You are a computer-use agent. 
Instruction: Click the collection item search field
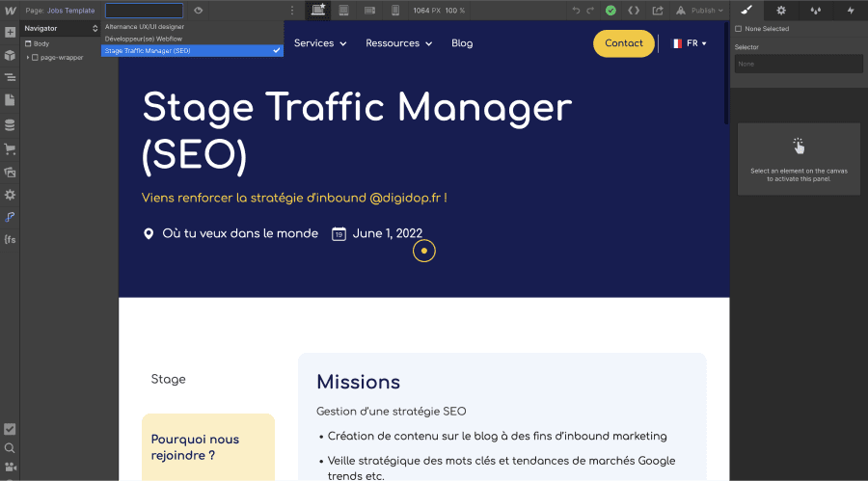(144, 10)
